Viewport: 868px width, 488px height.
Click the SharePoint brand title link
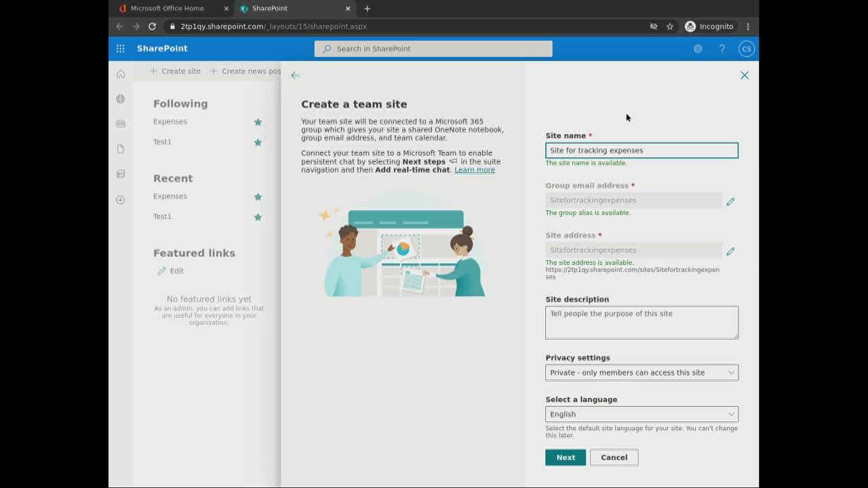coord(162,49)
